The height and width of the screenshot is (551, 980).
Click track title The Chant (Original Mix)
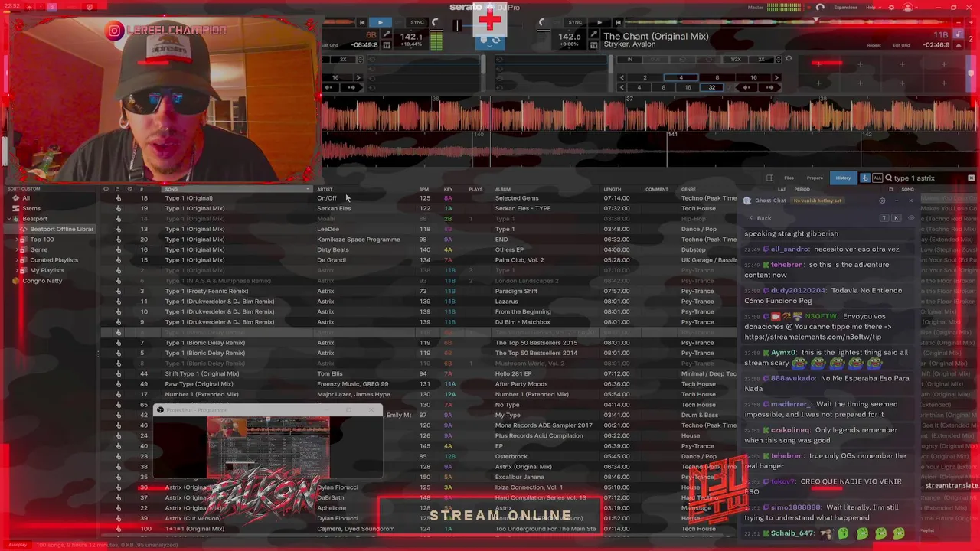point(656,36)
